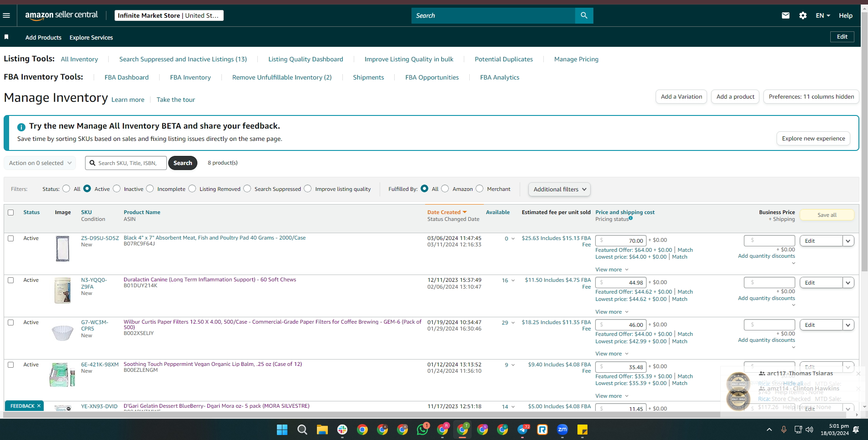Click the SKU search input field
Viewport: 868px width, 440px height.
[x=126, y=163]
